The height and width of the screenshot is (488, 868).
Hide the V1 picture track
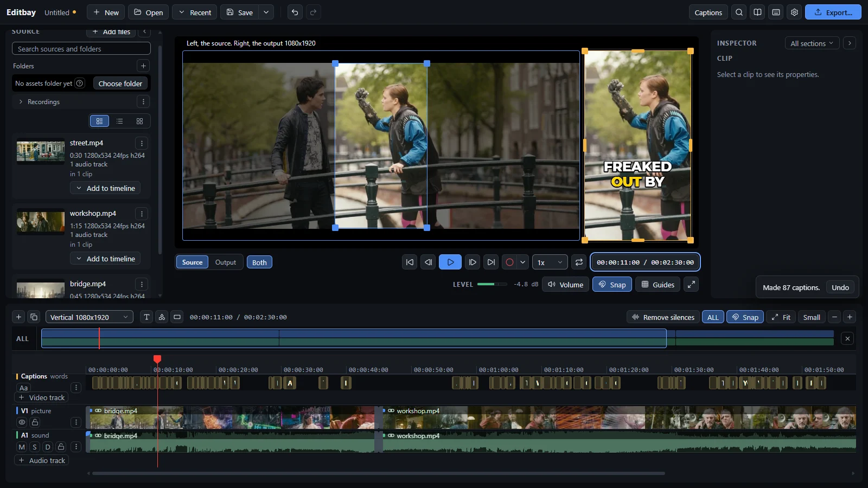(22, 422)
